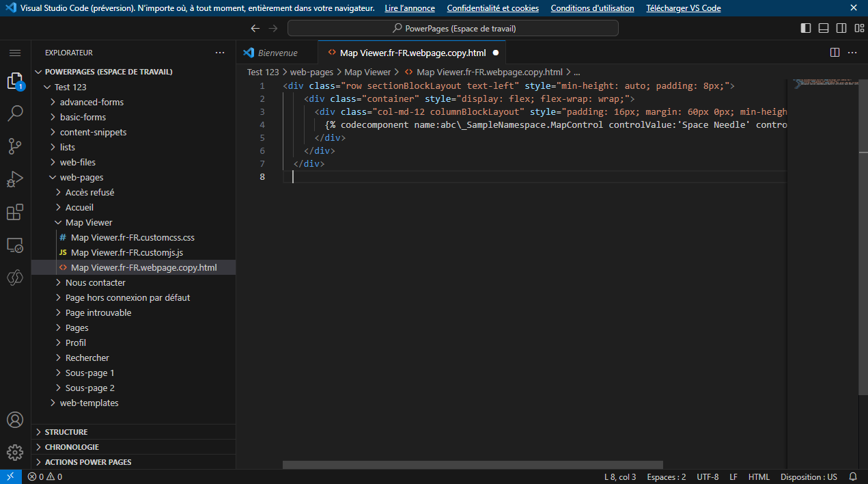The height and width of the screenshot is (484, 868).
Task: Switch to the Bienvenue tab
Action: click(277, 52)
